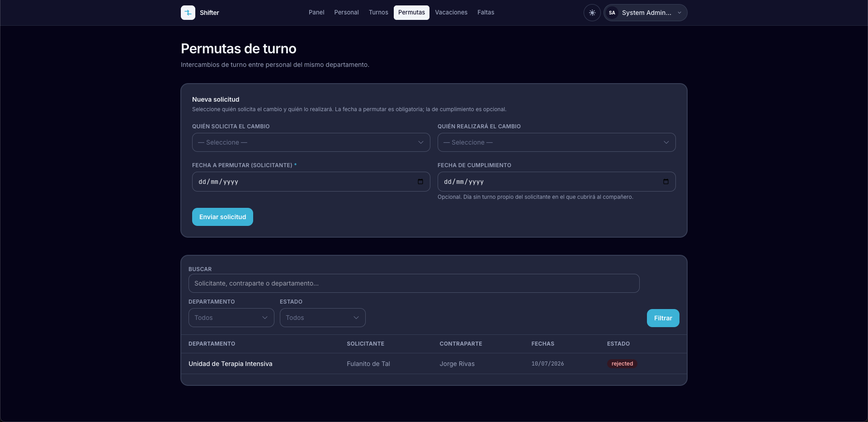Click the date 10/07/2026
The image size is (868, 422).
click(547, 364)
